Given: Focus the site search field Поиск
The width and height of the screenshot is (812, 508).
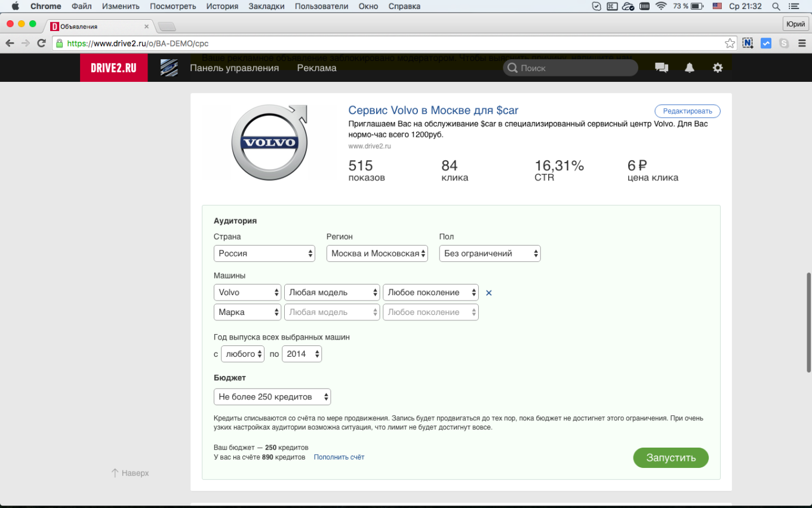Looking at the screenshot, I should tap(570, 68).
